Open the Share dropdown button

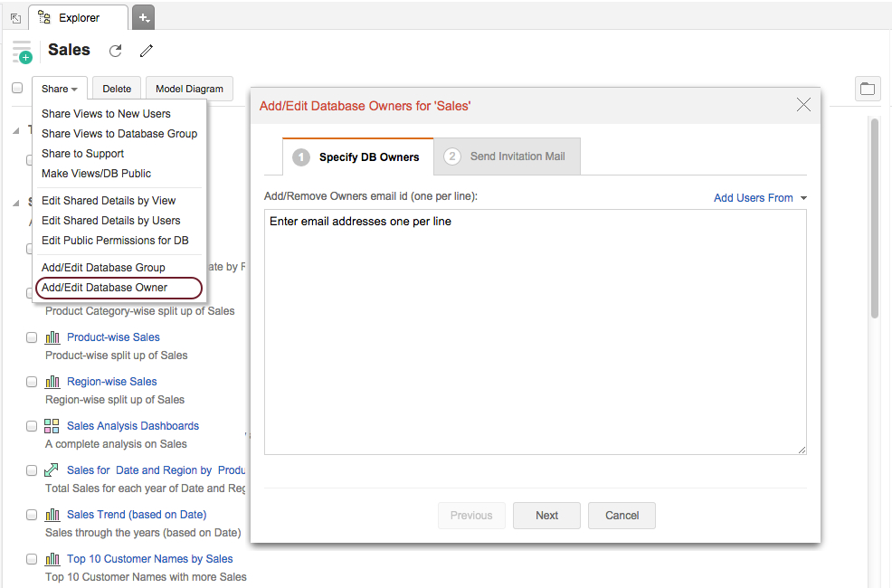(x=60, y=89)
